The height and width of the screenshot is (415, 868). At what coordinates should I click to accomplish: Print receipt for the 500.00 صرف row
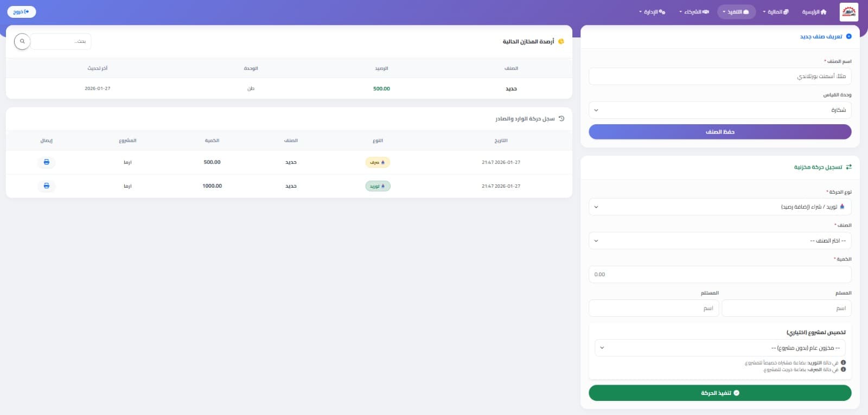tap(47, 162)
